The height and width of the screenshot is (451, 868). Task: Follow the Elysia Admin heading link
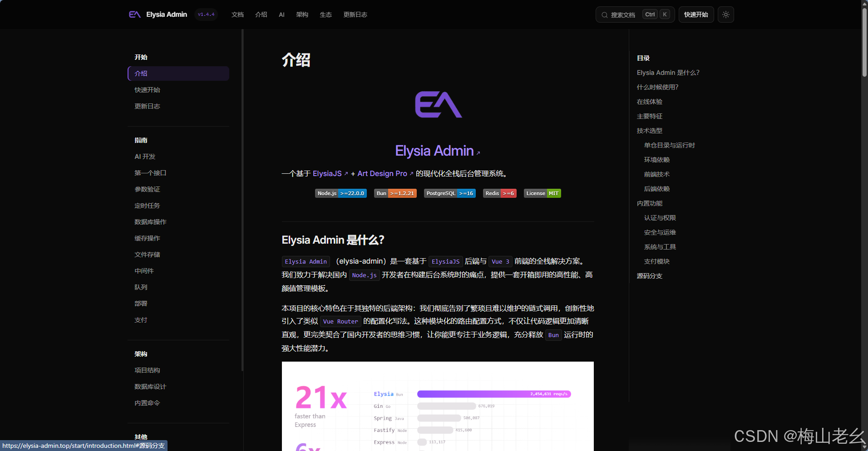click(438, 151)
